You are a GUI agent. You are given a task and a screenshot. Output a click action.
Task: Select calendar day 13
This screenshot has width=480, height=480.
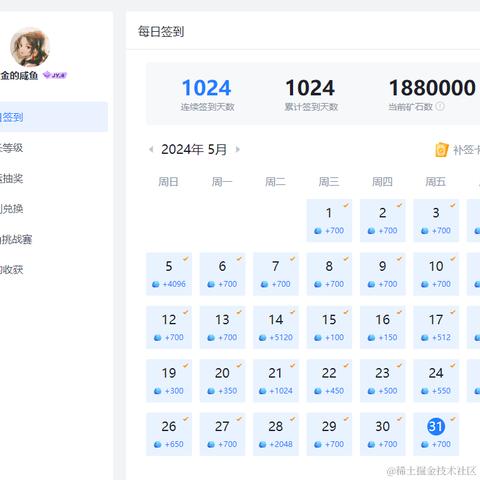[x=222, y=327]
